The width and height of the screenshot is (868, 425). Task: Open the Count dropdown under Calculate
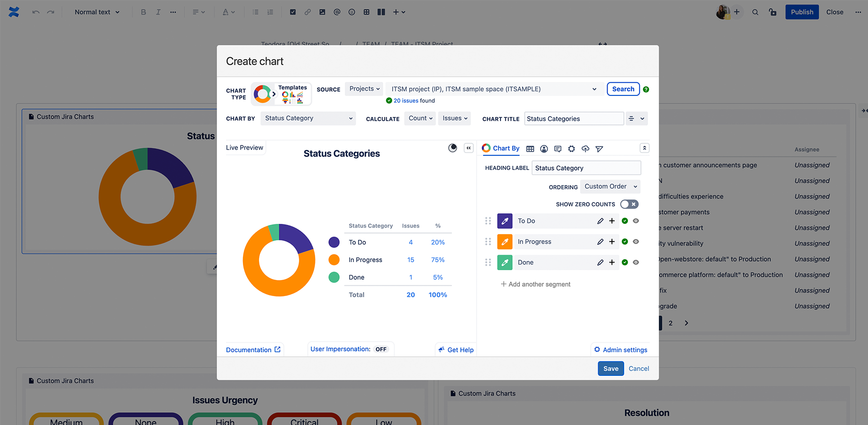(419, 118)
